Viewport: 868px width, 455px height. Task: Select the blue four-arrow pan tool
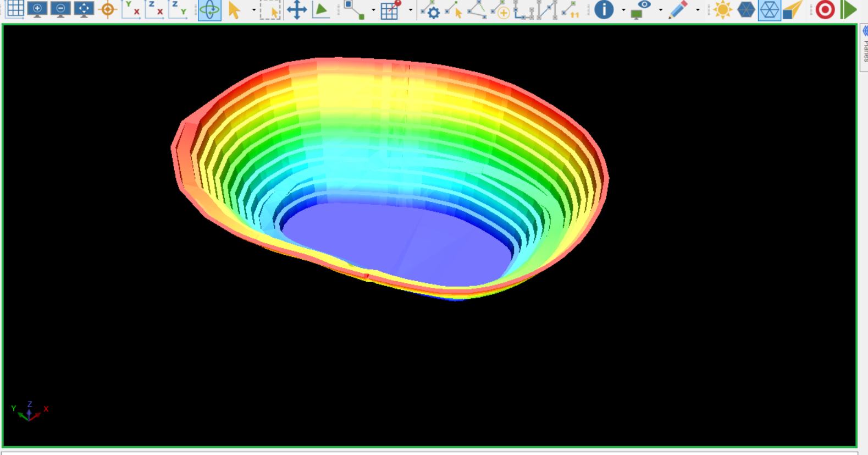(297, 10)
